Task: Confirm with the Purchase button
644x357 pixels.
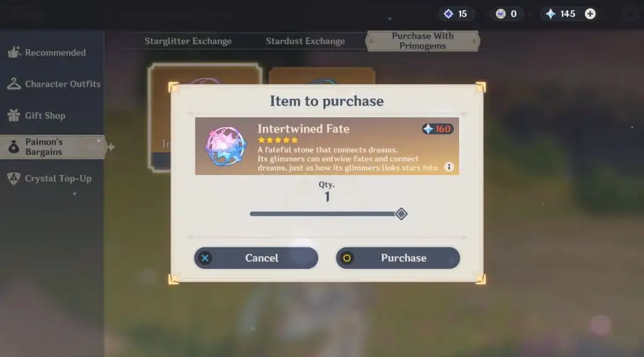Action: (397, 258)
